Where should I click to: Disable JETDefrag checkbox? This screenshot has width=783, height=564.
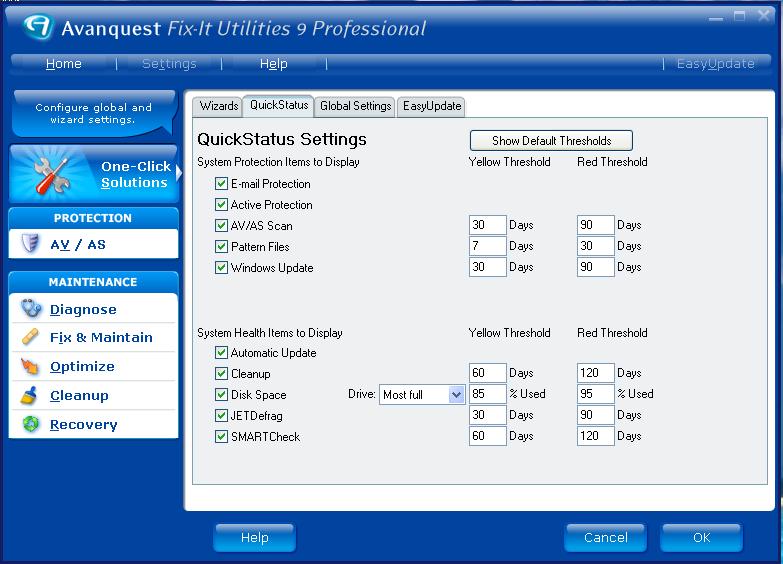click(221, 415)
